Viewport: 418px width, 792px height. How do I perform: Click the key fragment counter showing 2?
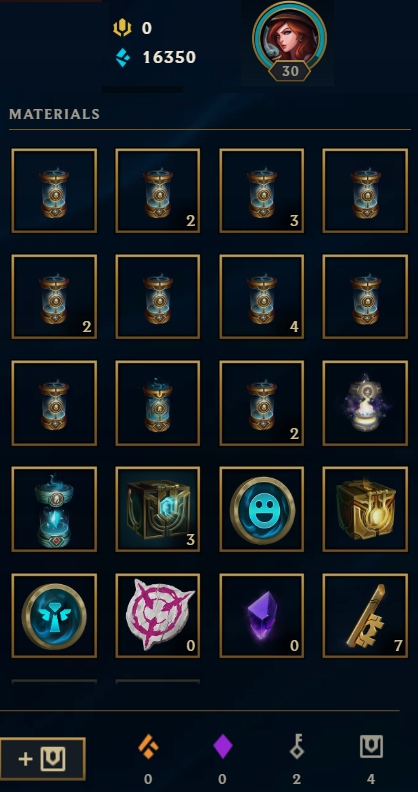point(296,747)
